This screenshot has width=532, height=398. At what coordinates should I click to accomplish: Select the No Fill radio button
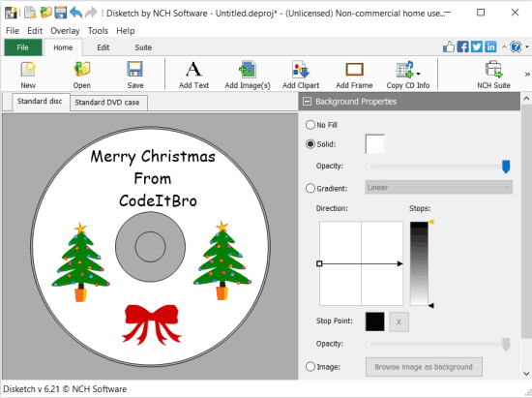click(310, 125)
